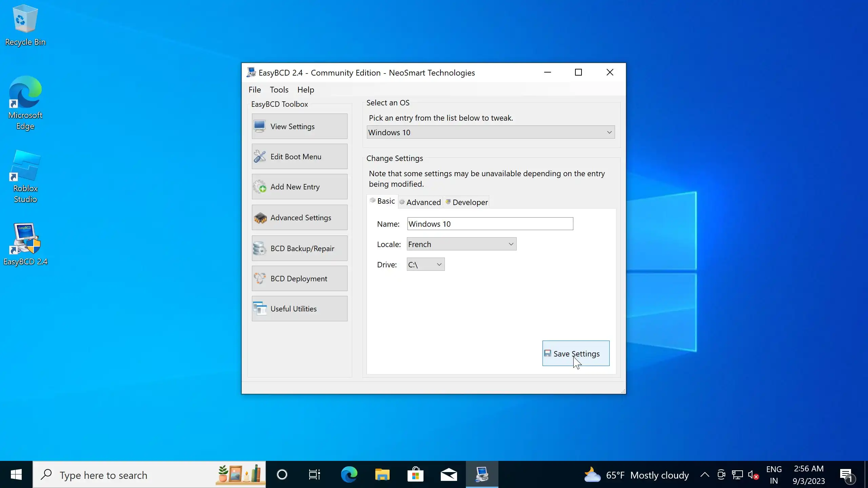
Task: Open the Useful Utilities section
Action: click(299, 309)
